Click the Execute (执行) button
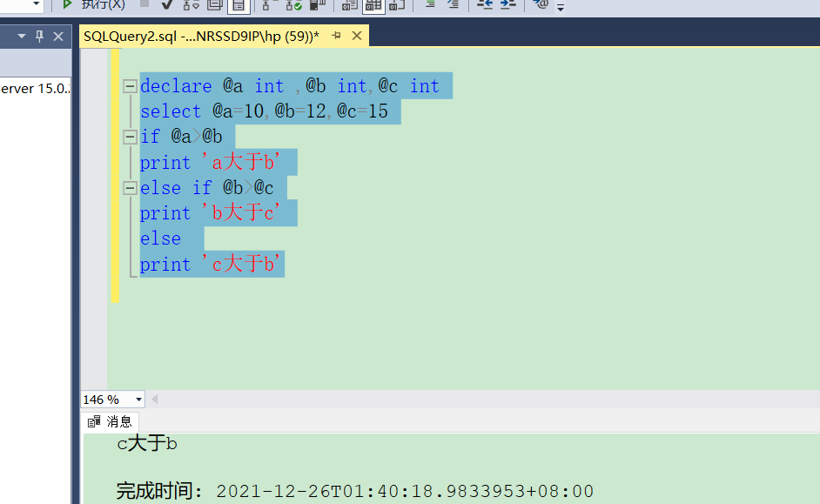 click(93, 4)
